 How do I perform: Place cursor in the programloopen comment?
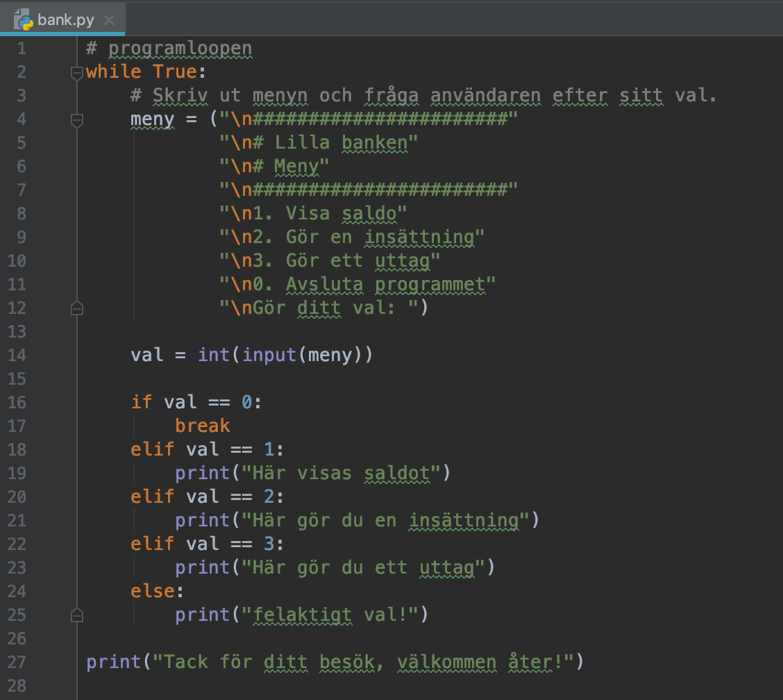[179, 49]
